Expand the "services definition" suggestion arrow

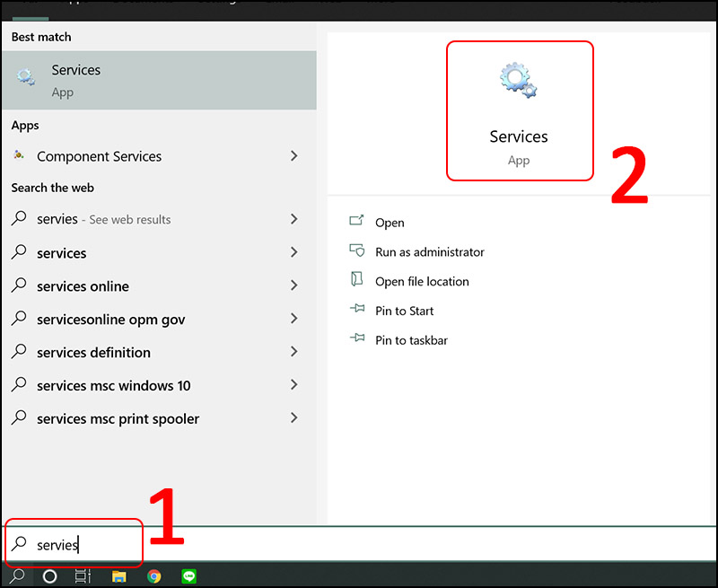[x=293, y=352]
